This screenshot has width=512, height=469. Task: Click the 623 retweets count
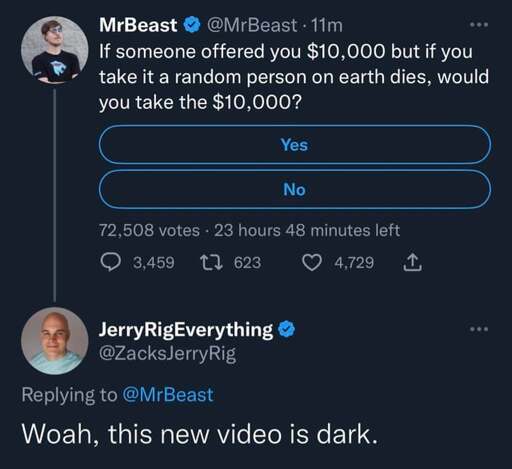pos(247,263)
